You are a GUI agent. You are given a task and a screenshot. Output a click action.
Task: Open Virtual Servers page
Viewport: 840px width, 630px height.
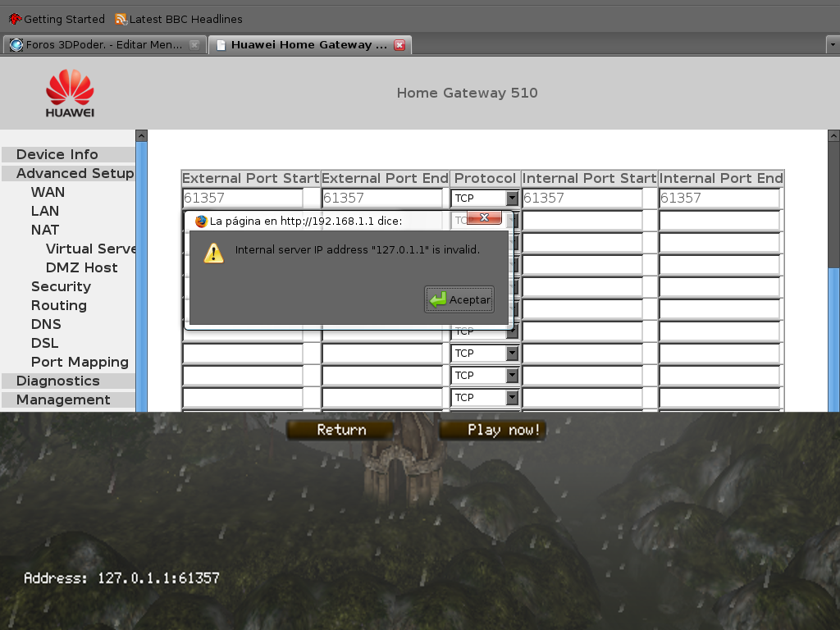(90, 249)
